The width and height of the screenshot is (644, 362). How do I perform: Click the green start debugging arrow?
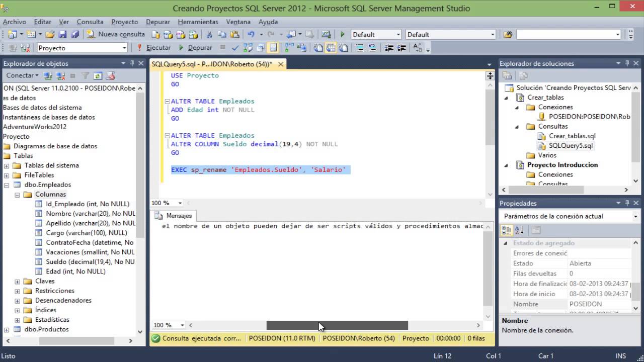coord(342,34)
